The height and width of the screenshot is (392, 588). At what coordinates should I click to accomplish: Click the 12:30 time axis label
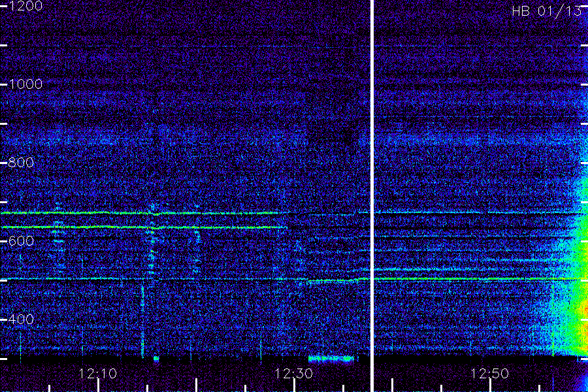(293, 374)
